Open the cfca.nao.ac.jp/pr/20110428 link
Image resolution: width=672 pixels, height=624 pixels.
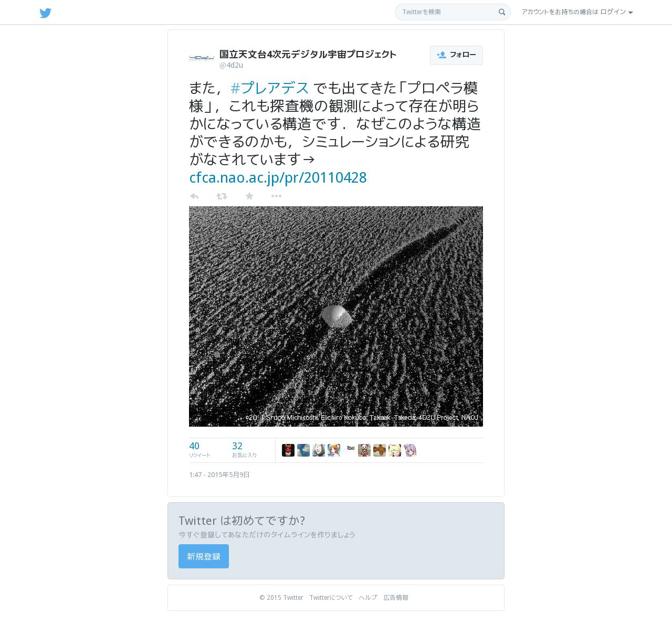(278, 177)
